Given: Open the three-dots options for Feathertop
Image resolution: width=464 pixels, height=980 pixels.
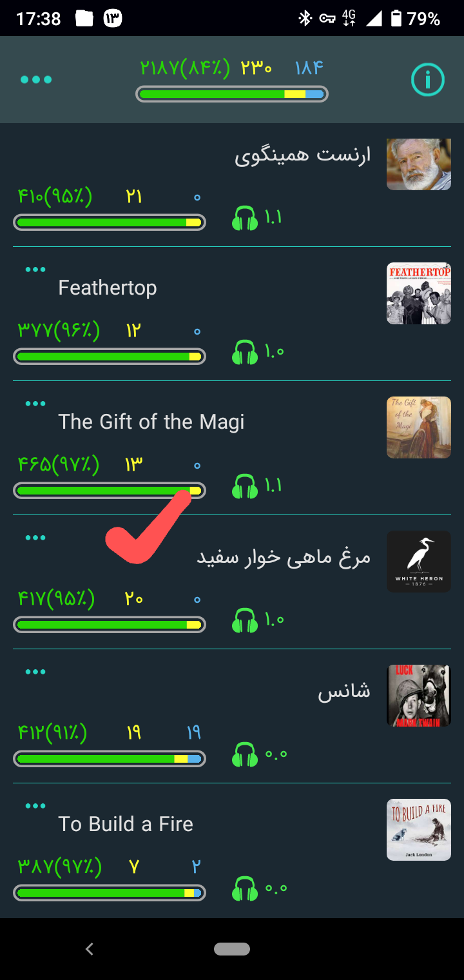Looking at the screenshot, I should pyautogui.click(x=35, y=269).
